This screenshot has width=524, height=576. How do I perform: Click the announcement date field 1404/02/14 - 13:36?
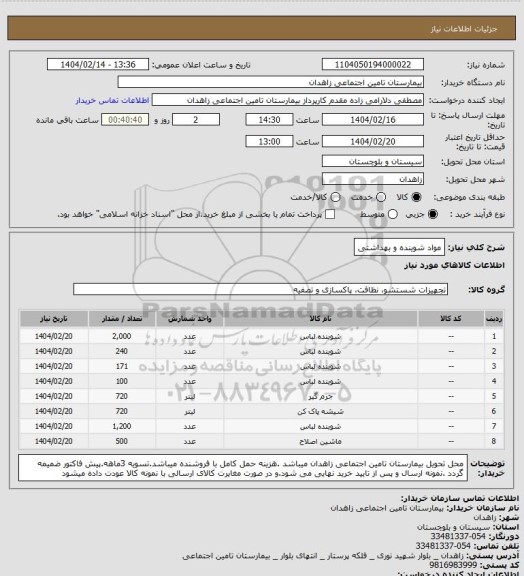[98, 65]
